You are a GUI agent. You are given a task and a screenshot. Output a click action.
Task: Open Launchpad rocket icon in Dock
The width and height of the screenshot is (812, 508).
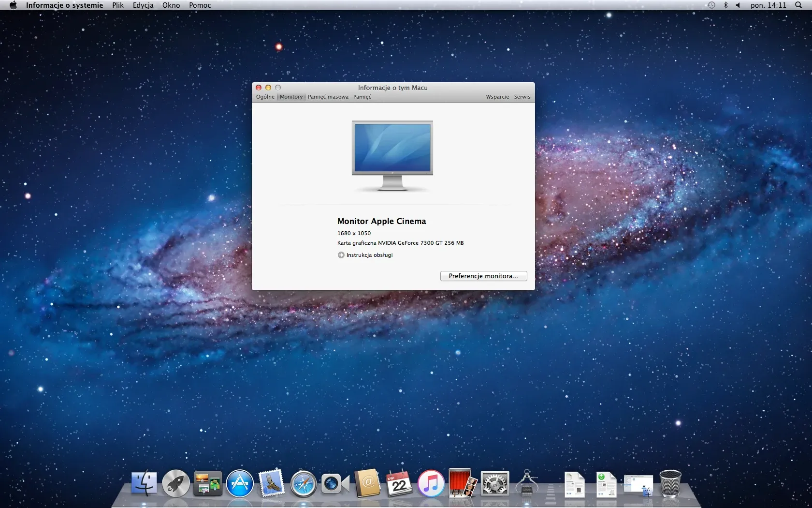pos(176,483)
